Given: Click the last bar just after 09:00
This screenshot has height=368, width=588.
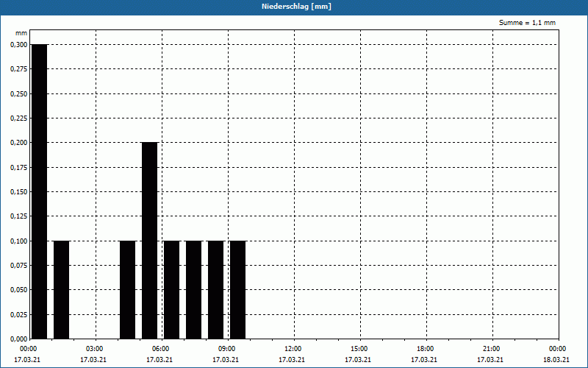Looking at the screenshot, I should click(237, 289).
